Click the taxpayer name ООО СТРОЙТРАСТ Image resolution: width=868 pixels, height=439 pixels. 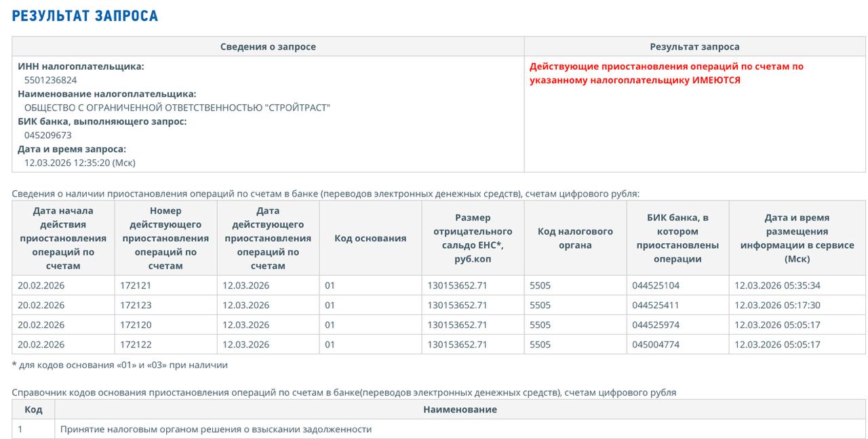coord(177,108)
